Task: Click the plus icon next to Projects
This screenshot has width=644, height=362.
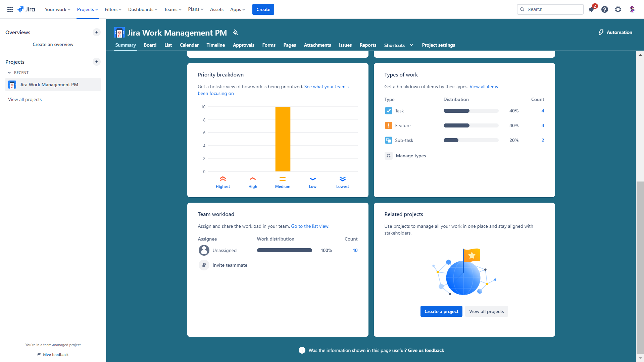Action: tap(97, 62)
